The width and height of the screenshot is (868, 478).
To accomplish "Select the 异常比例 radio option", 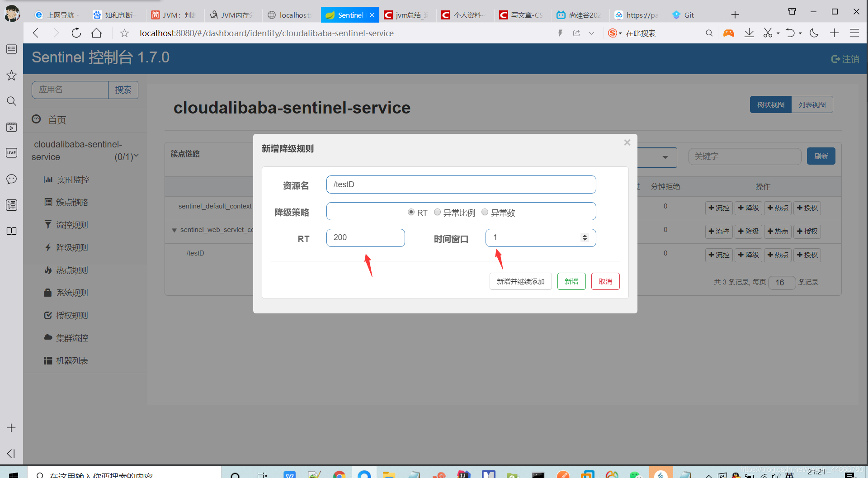I will coord(437,212).
